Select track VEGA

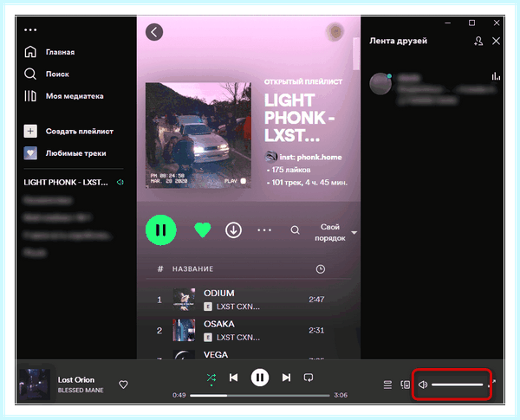tap(216, 355)
